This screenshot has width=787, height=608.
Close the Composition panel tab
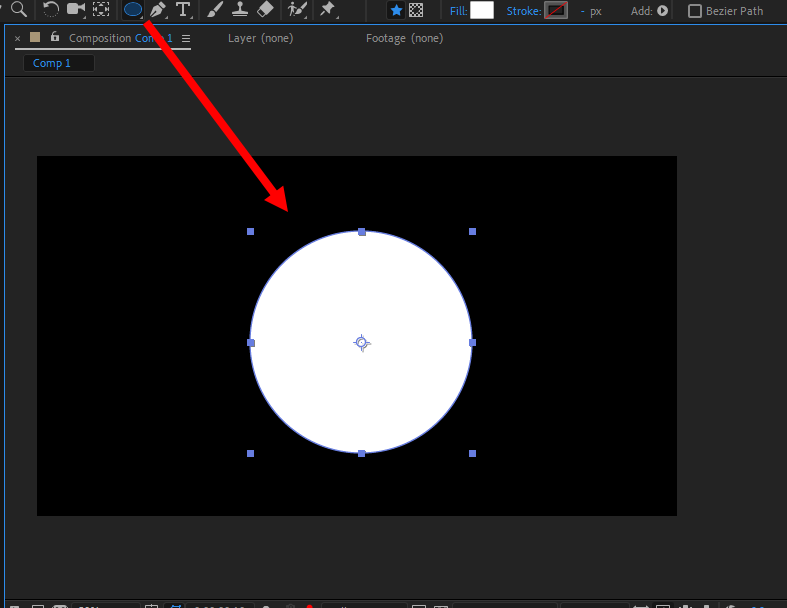pyautogui.click(x=18, y=38)
